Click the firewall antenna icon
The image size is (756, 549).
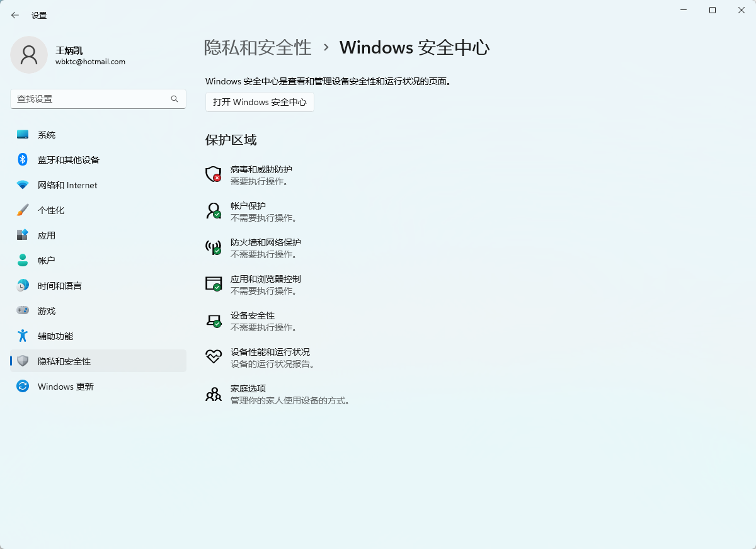click(x=214, y=247)
